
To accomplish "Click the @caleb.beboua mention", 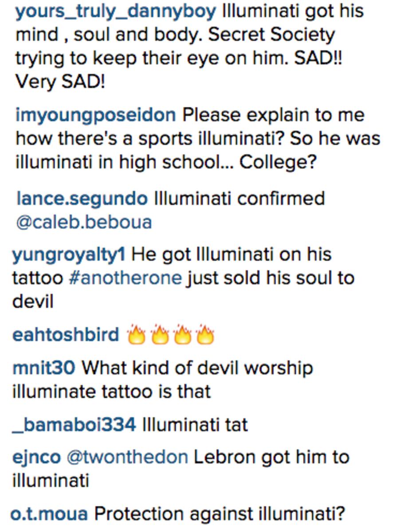I will [x=84, y=222].
